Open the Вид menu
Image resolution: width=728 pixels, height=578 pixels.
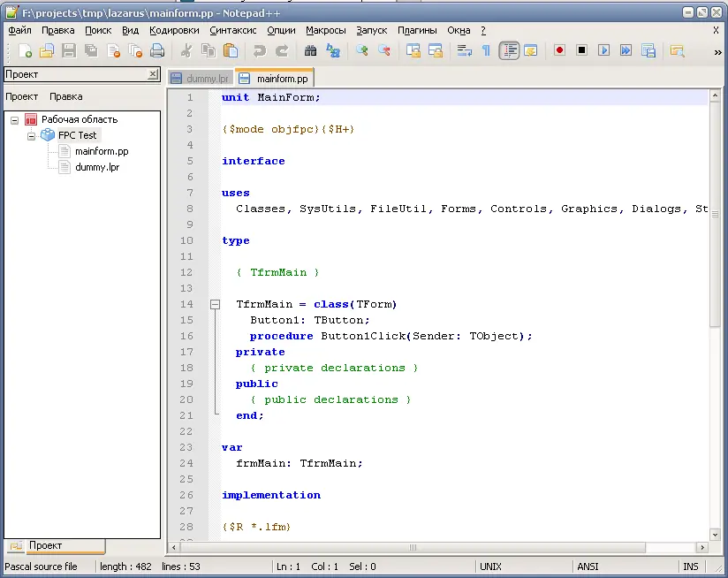131,30
